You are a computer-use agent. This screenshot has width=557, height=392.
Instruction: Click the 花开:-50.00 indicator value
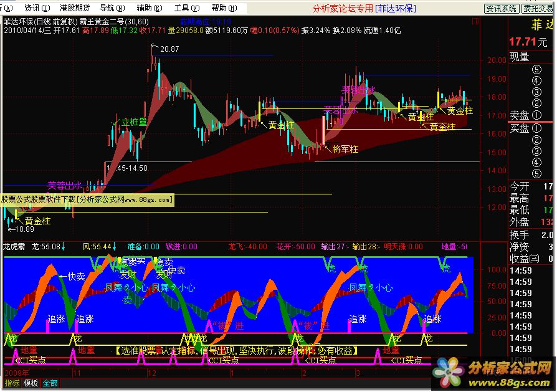(x=296, y=246)
